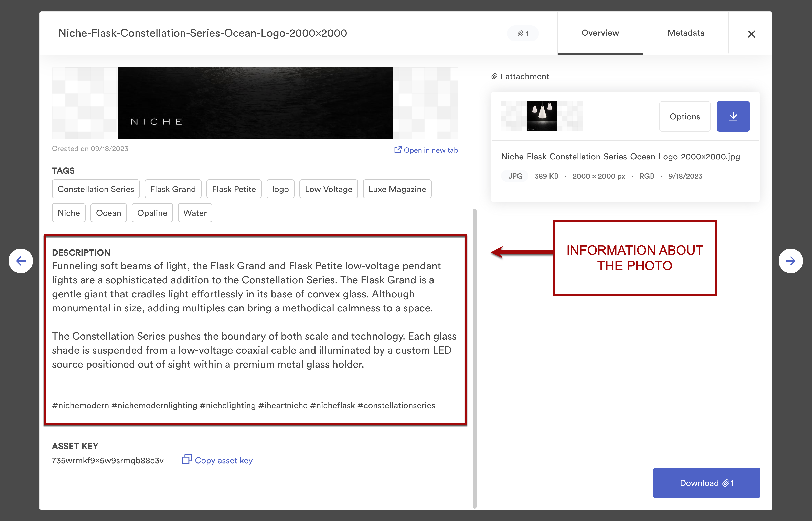The height and width of the screenshot is (521, 812).
Task: Open the attachment Options button
Action: tap(685, 116)
